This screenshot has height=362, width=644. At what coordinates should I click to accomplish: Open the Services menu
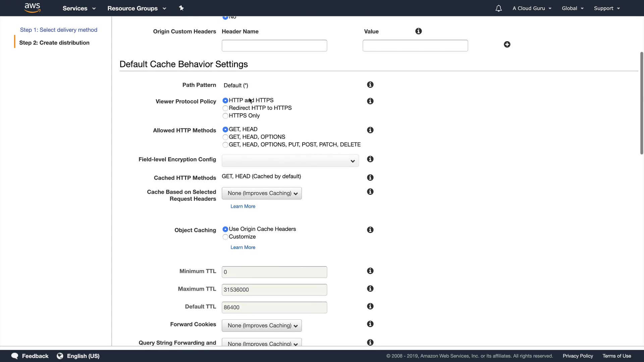pyautogui.click(x=79, y=8)
